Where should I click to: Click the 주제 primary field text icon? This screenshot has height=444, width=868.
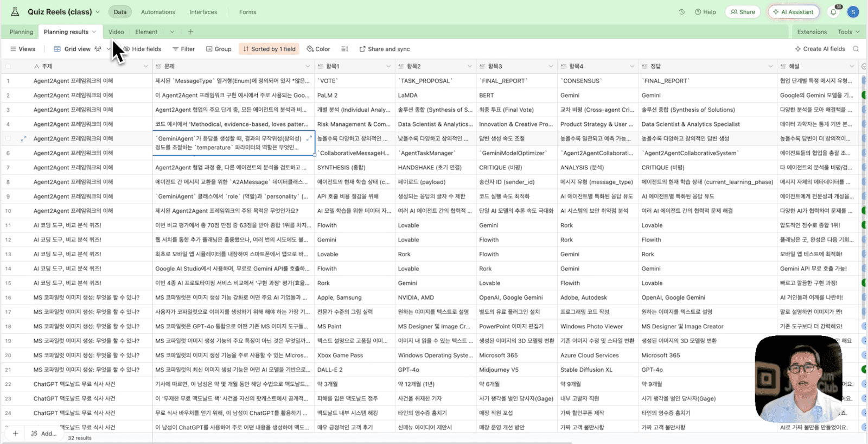pyautogui.click(x=36, y=66)
